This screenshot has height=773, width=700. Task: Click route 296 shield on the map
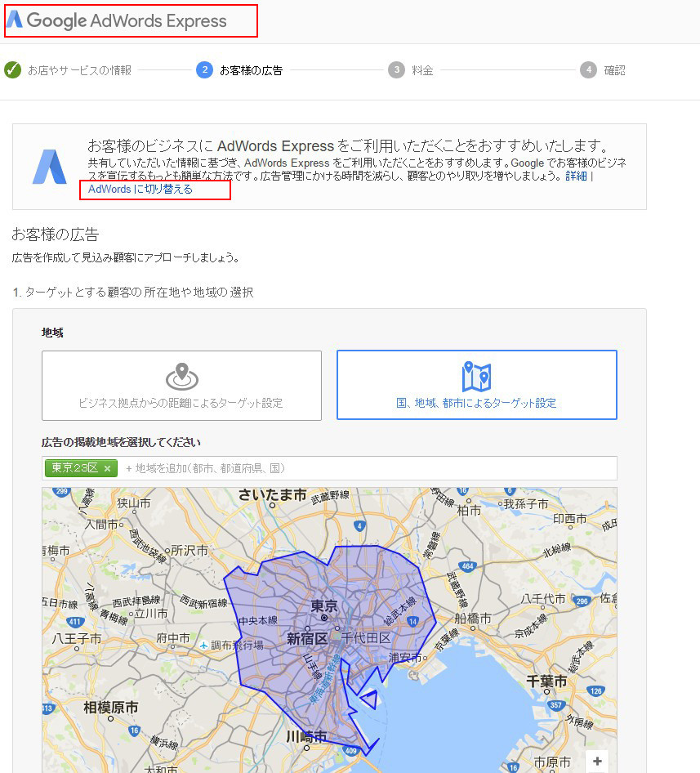pos(582,601)
